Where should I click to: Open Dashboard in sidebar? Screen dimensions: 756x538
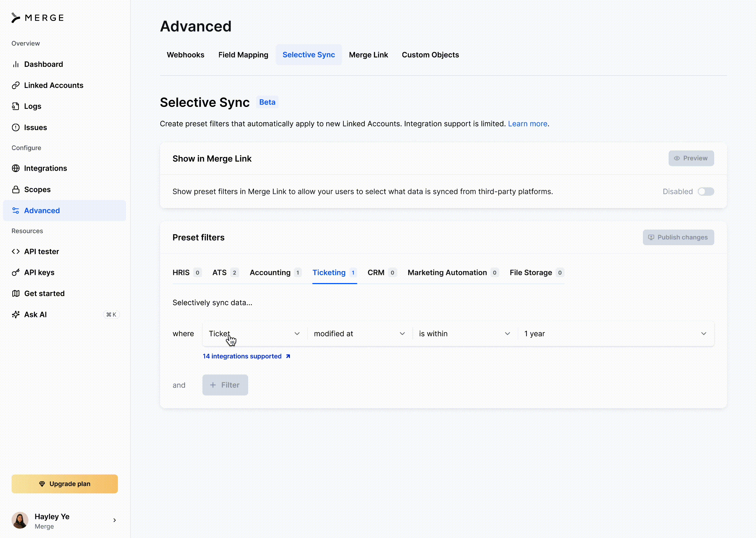[x=64, y=64]
